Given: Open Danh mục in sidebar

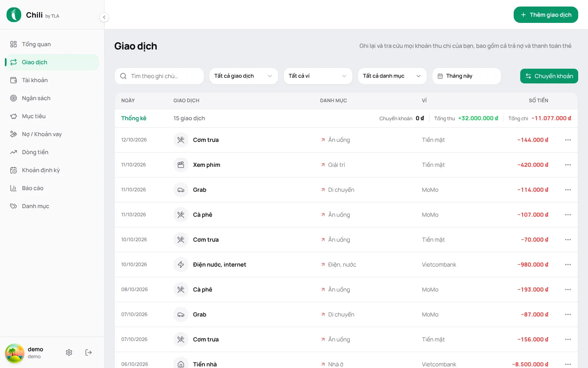Looking at the screenshot, I should click(x=52, y=206).
